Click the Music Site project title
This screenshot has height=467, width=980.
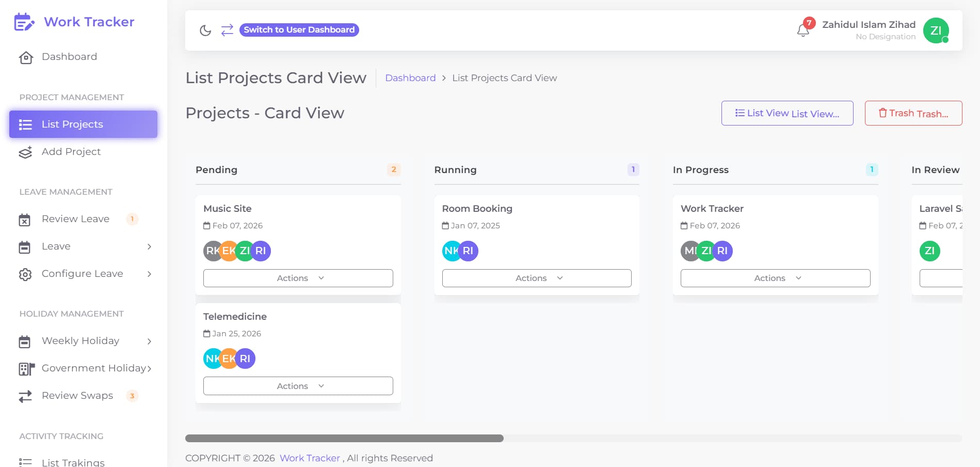pyautogui.click(x=228, y=209)
